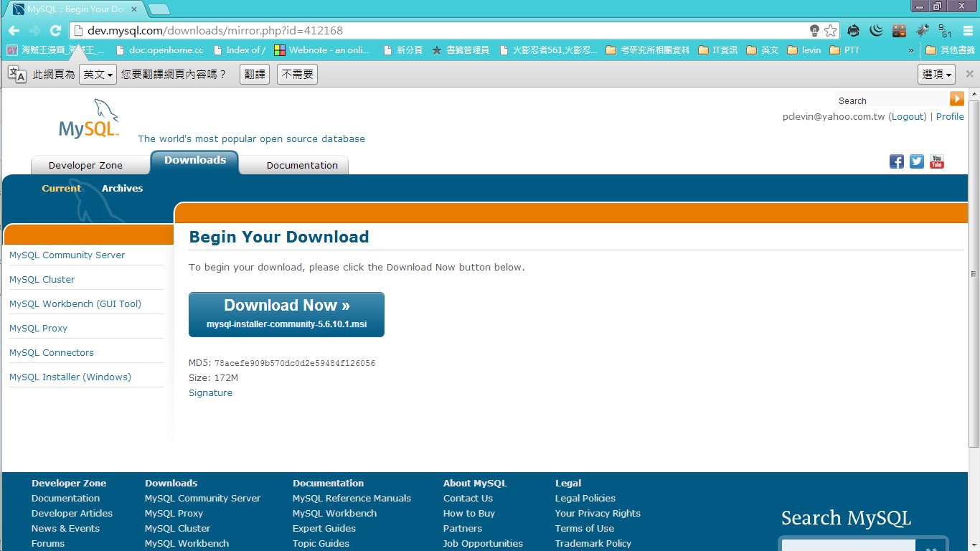980x551 pixels.
Task: Open the clock extension showing 9:51
Action: click(x=945, y=31)
